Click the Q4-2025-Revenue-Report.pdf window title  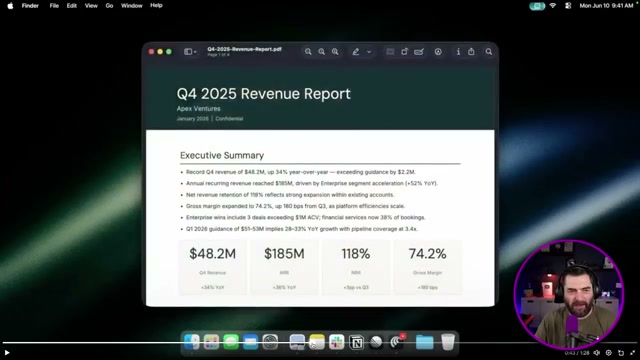tap(244, 49)
